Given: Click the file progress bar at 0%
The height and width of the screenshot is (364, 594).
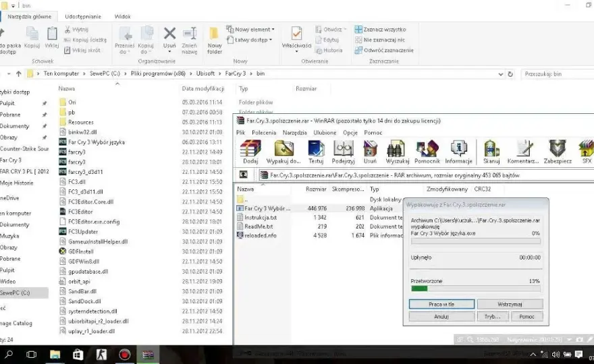Looking at the screenshot, I should (x=475, y=241).
